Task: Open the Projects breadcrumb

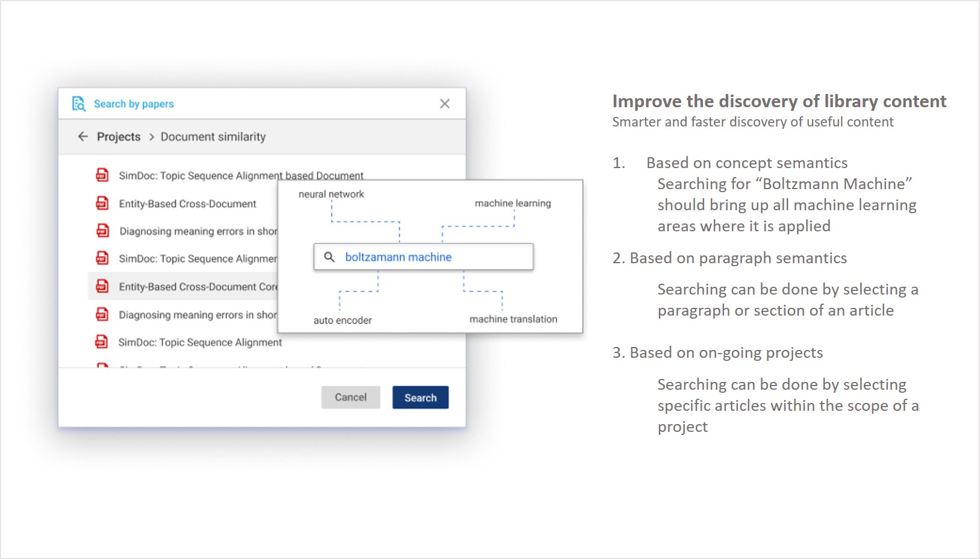Action: coord(119,137)
